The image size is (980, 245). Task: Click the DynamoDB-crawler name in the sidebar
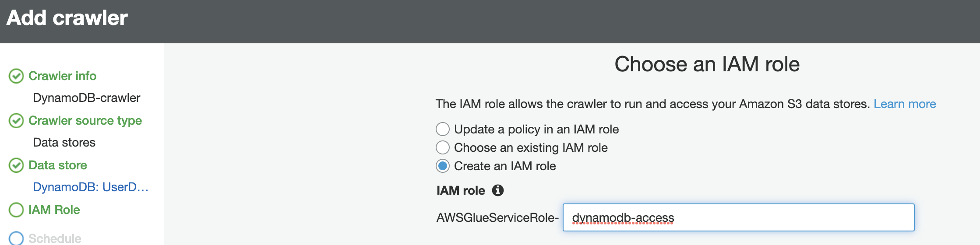click(x=87, y=98)
